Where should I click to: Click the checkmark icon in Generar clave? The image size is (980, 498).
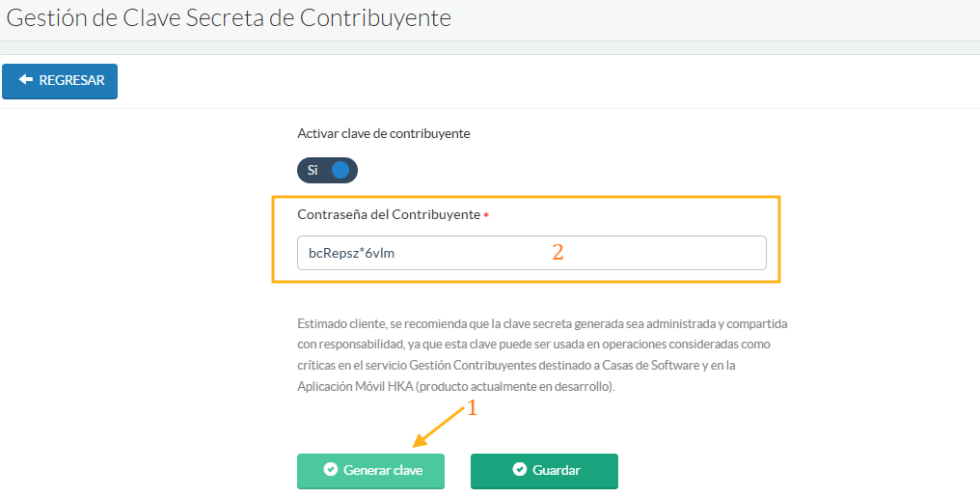(331, 470)
